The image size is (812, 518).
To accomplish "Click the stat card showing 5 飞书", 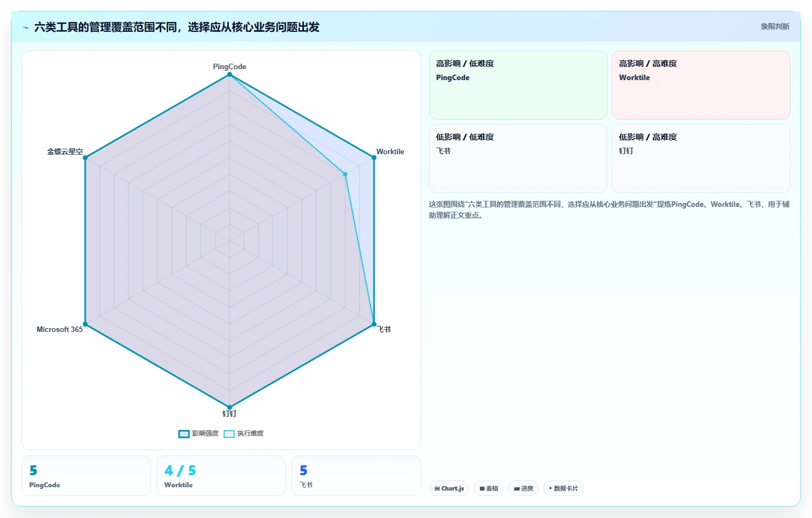I will coord(356,476).
